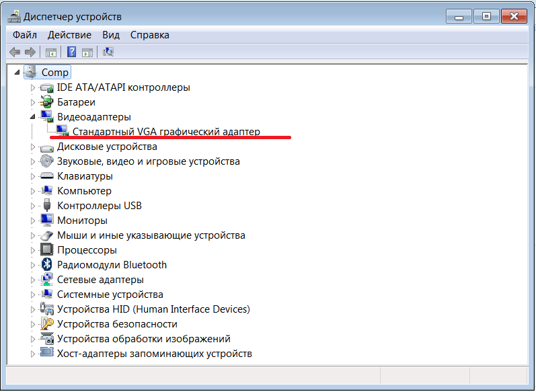Screen dimensions: 536x392
Task: Click the Процессоры chip icon
Action: point(47,249)
